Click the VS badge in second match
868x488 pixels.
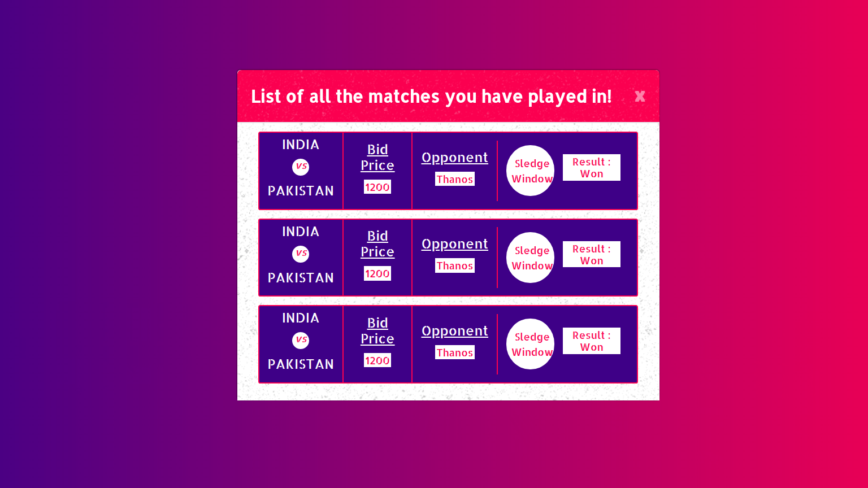(x=301, y=254)
